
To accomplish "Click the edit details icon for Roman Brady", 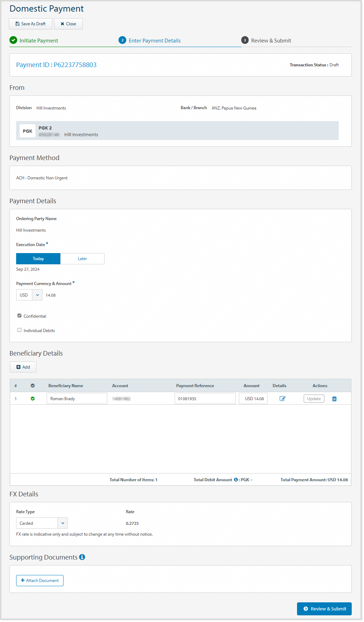I will click(282, 398).
